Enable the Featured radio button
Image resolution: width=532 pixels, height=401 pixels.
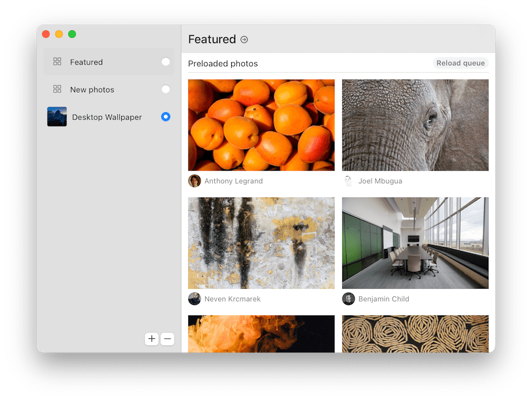(166, 62)
